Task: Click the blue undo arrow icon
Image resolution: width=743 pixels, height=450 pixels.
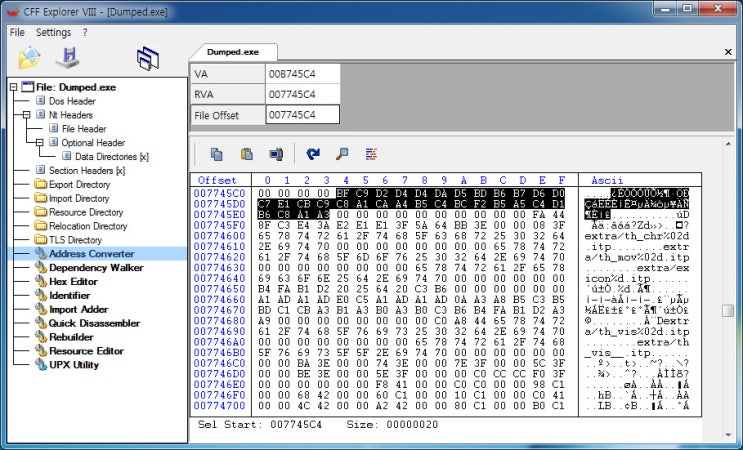Action: click(x=313, y=154)
